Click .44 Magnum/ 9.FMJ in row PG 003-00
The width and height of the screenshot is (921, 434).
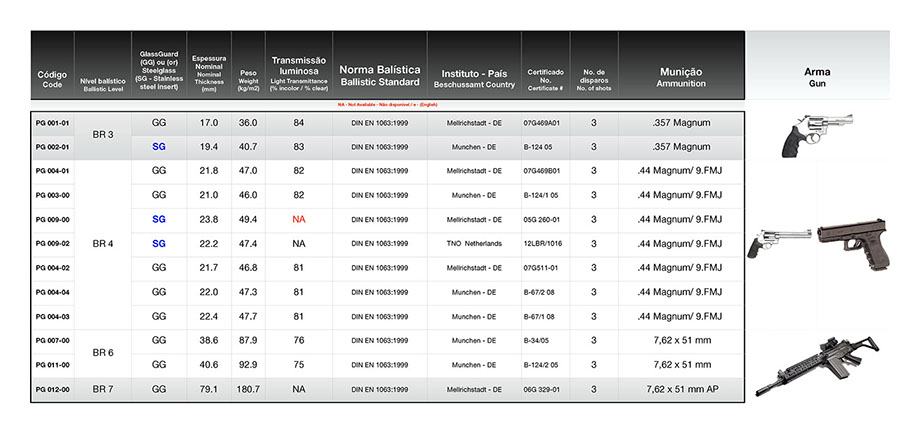click(680, 195)
